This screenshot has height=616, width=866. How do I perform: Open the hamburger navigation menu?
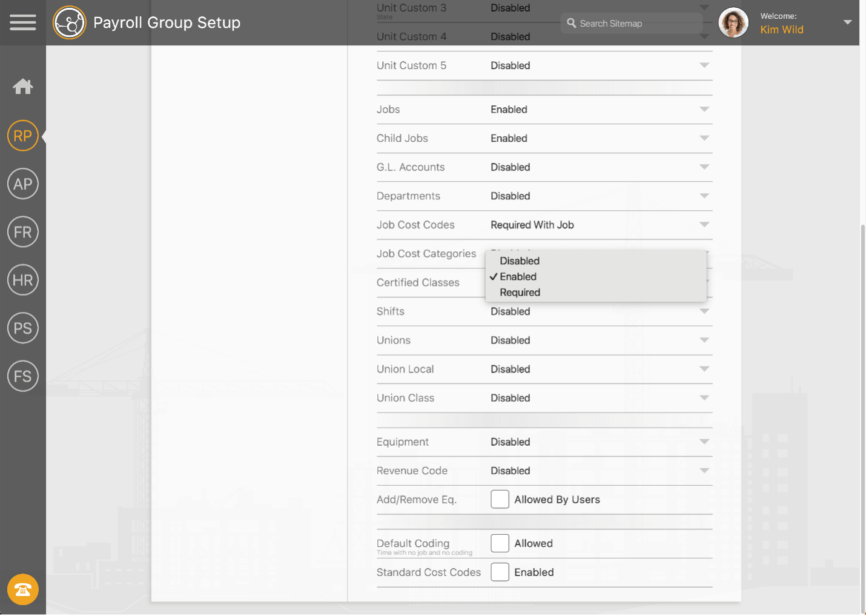coord(22,23)
